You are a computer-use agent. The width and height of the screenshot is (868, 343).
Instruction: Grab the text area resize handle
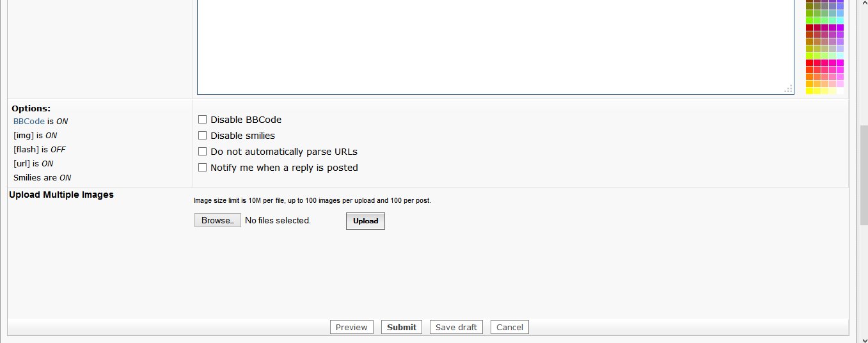pos(789,90)
